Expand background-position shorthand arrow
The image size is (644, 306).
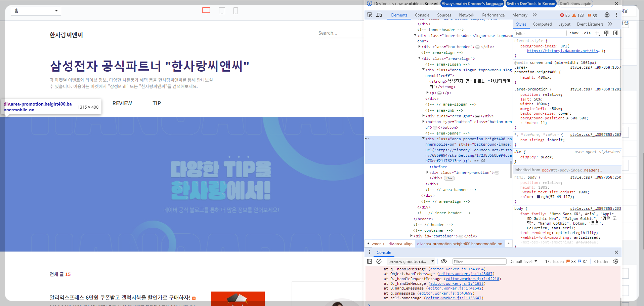[x=568, y=118]
